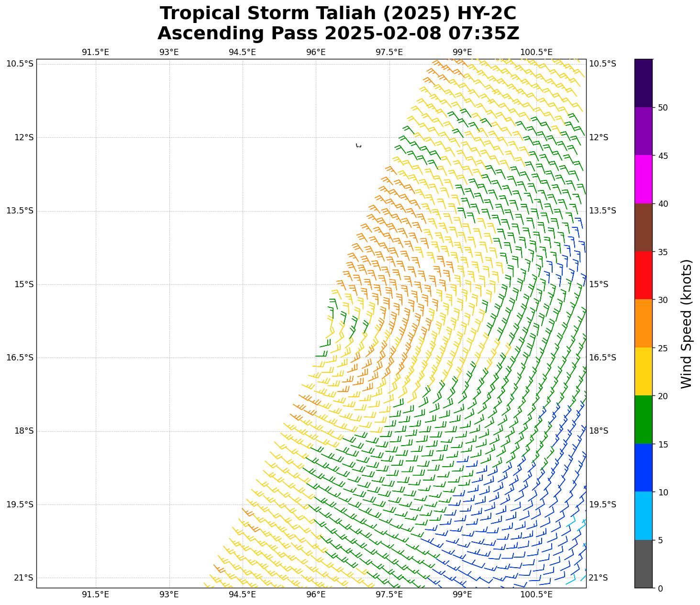Click the 93°E tick label on bottom axis

(x=169, y=594)
